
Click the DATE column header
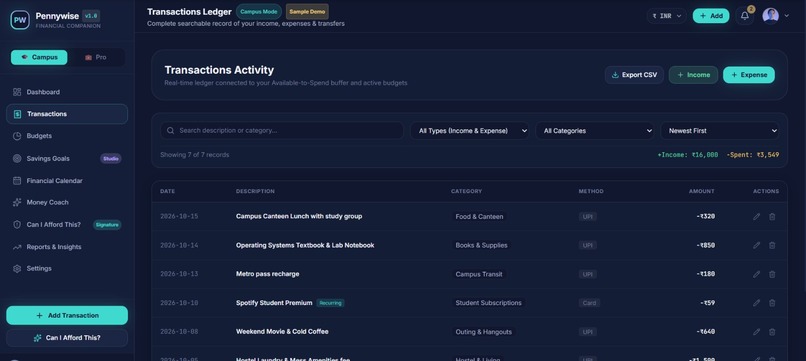[168, 191]
